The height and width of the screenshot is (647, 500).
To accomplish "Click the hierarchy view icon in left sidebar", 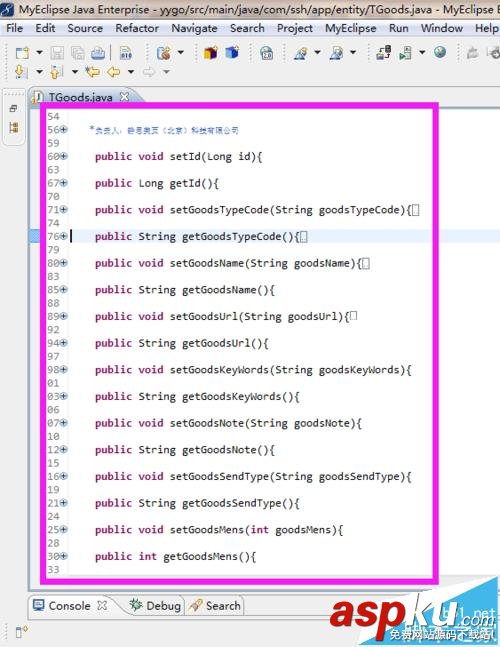I will pyautogui.click(x=14, y=128).
